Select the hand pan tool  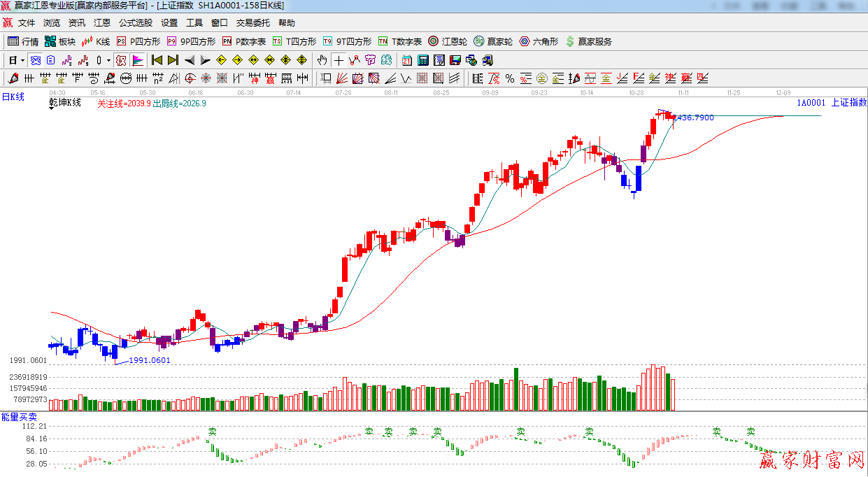(x=322, y=60)
